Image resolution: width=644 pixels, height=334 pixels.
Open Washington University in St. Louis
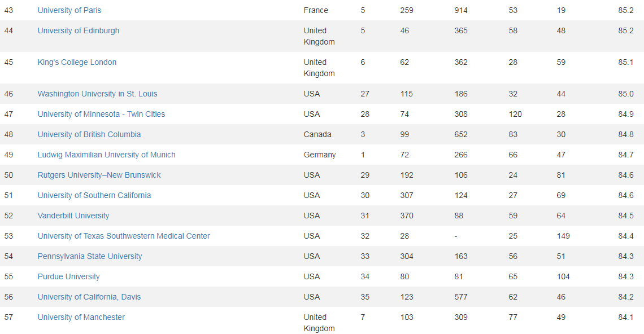[97, 94]
